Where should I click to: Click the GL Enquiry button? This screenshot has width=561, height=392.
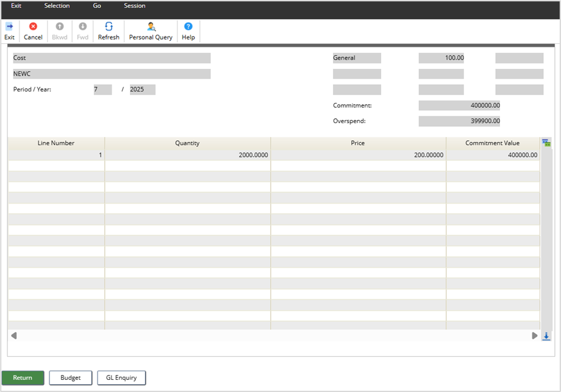pos(121,378)
